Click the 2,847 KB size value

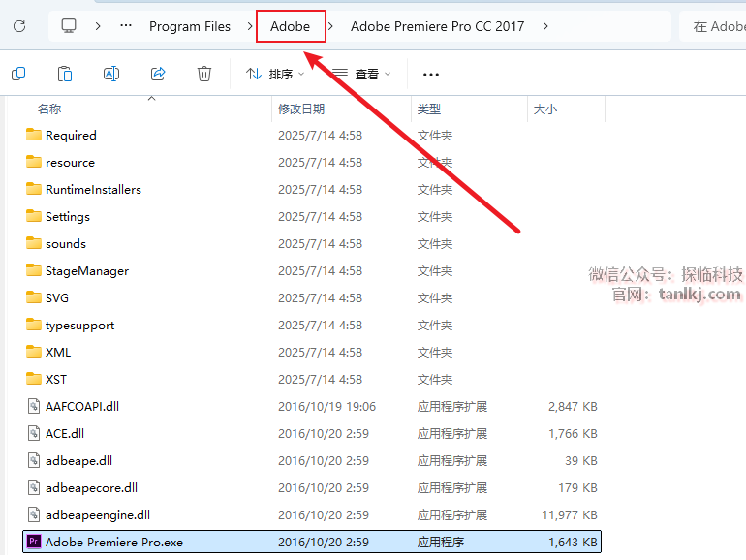(573, 406)
